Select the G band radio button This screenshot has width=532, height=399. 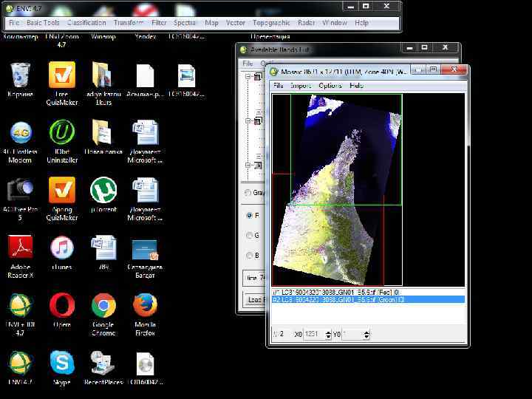coord(250,235)
